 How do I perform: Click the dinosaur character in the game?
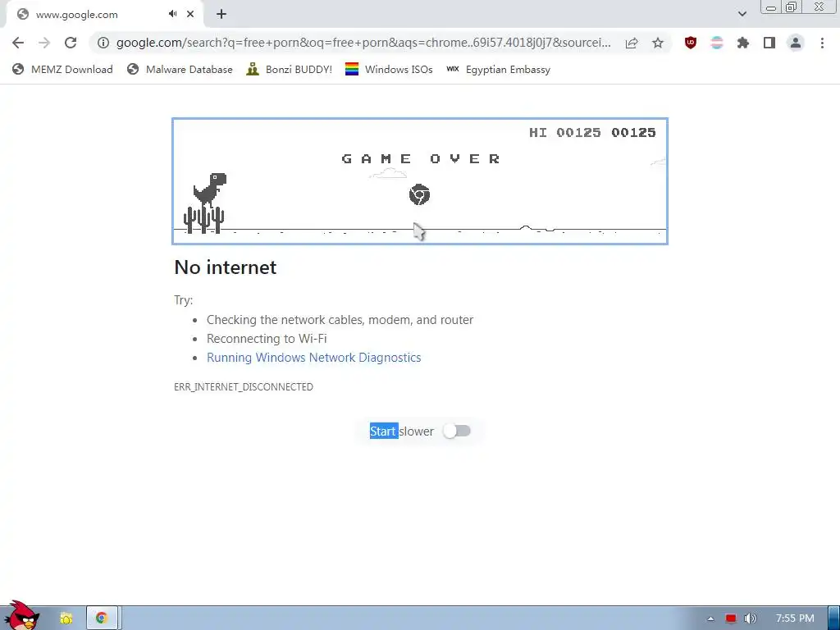210,190
